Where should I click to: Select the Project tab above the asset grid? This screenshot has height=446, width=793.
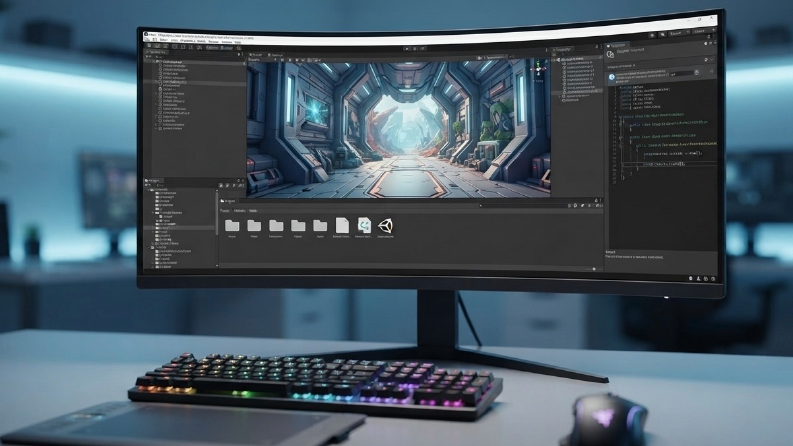(x=229, y=201)
